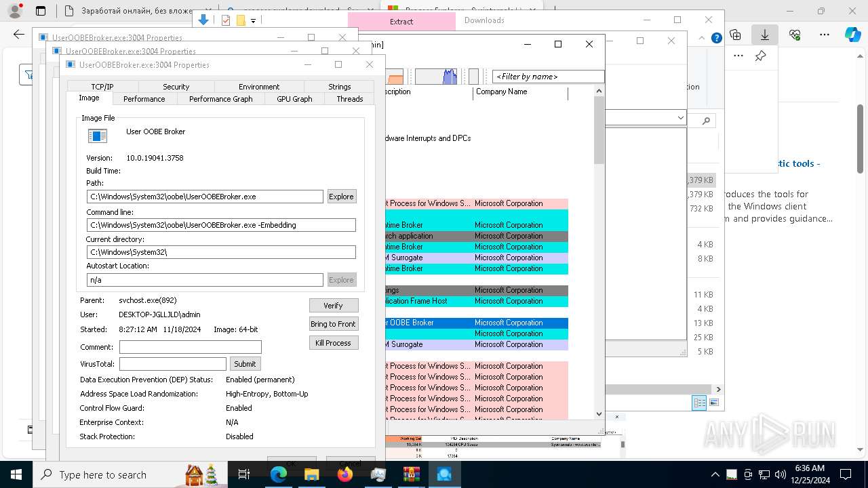Click the Kill Process button
The height and width of the screenshot is (488, 868).
(x=333, y=343)
